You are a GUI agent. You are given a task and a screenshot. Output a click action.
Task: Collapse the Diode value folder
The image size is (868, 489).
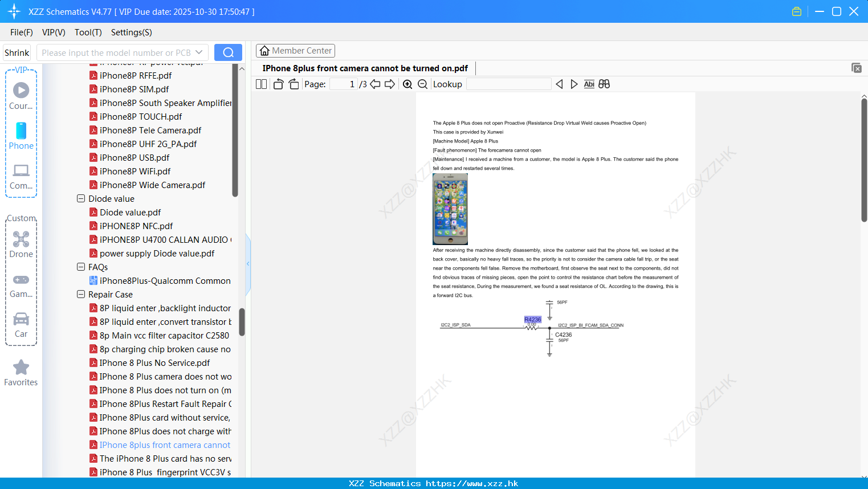81,199
